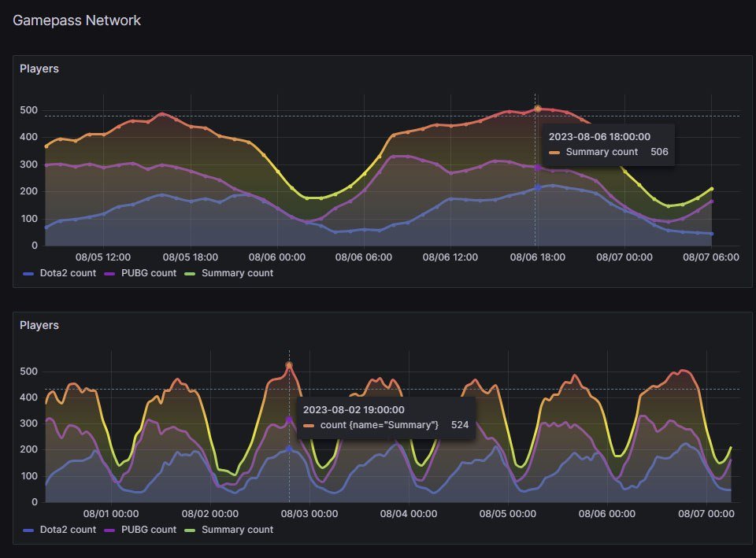The image size is (756, 558).
Task: Click the 0 y-axis label in bottom chart
Action: tap(34, 501)
